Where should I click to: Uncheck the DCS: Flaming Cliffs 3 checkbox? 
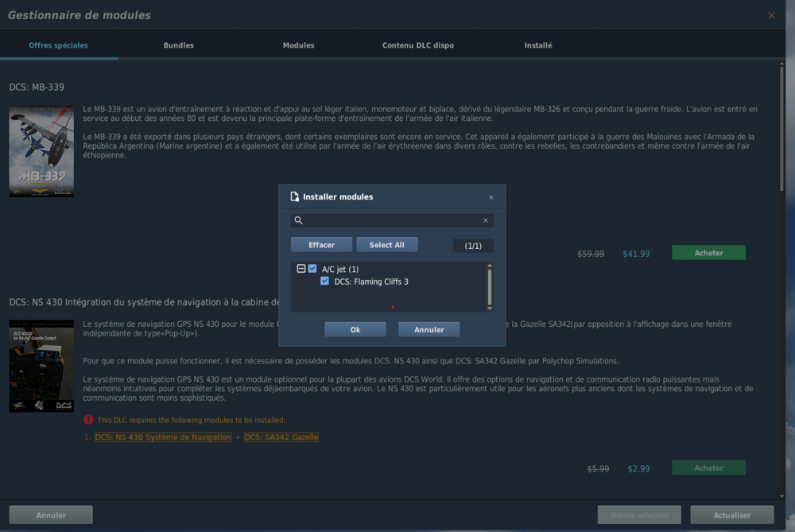click(324, 281)
